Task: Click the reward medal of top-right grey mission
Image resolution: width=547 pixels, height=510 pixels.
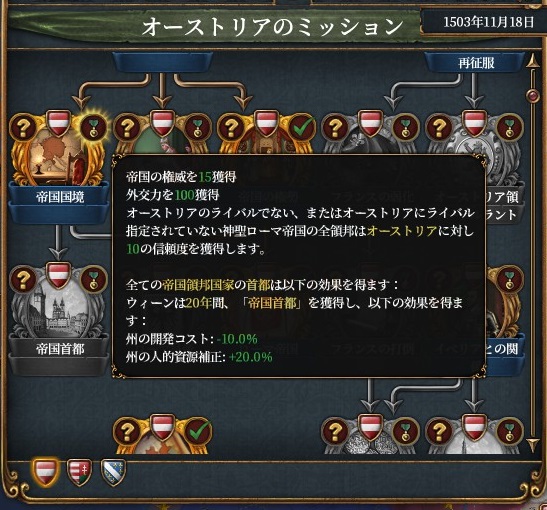Action: click(509, 127)
